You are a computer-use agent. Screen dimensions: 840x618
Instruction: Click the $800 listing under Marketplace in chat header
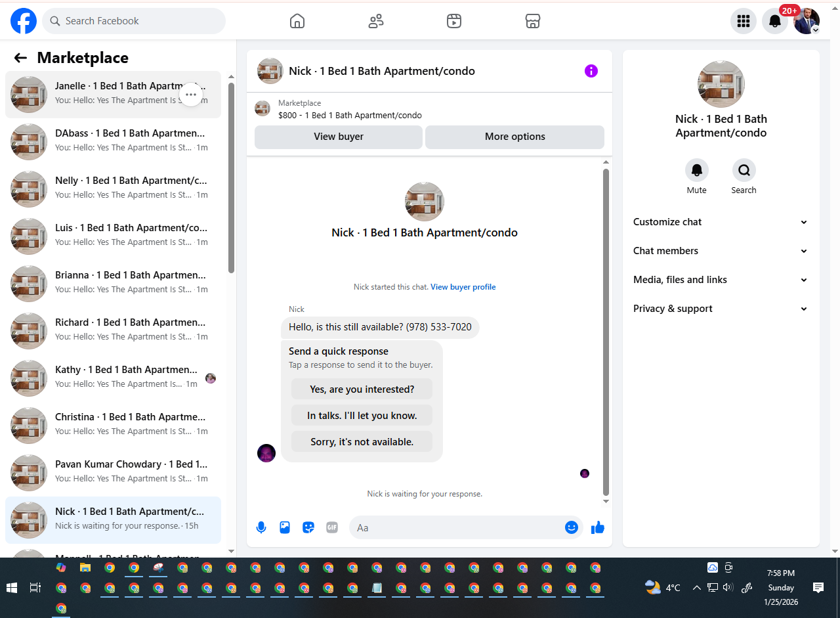(x=350, y=115)
